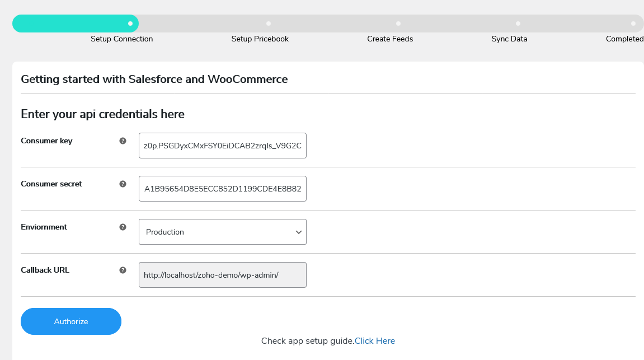Viewport: 644px width, 360px height.
Task: Click the Callback URL field
Action: (x=222, y=274)
